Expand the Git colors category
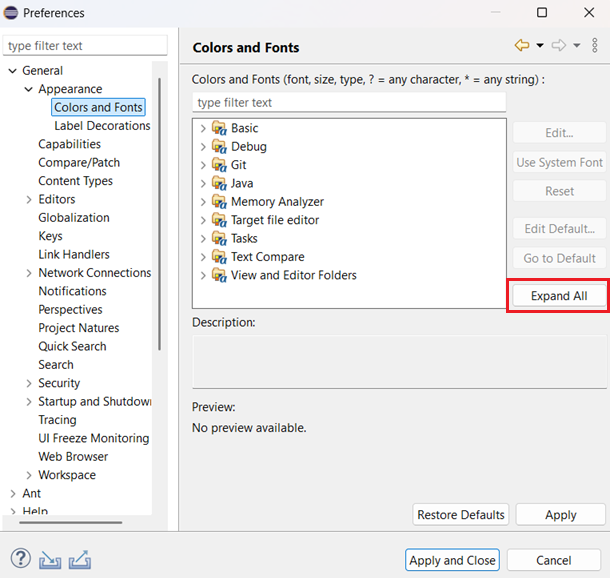This screenshot has height=578, width=610. point(203,165)
